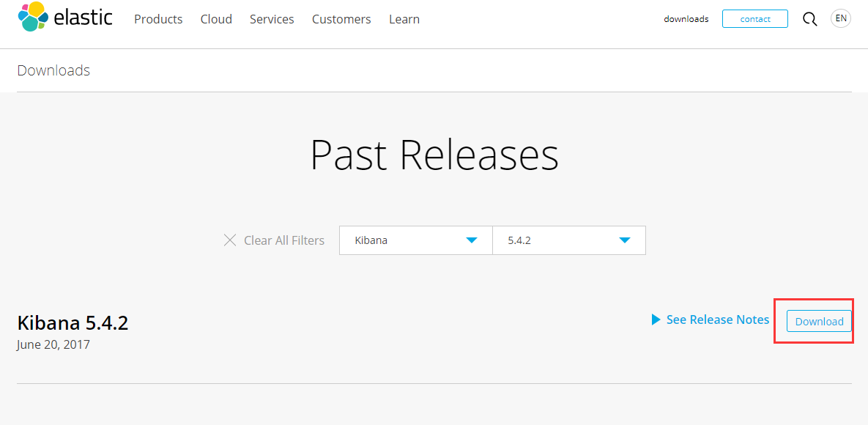Image resolution: width=868 pixels, height=425 pixels.
Task: Go to the downloads link in header
Action: pos(686,19)
